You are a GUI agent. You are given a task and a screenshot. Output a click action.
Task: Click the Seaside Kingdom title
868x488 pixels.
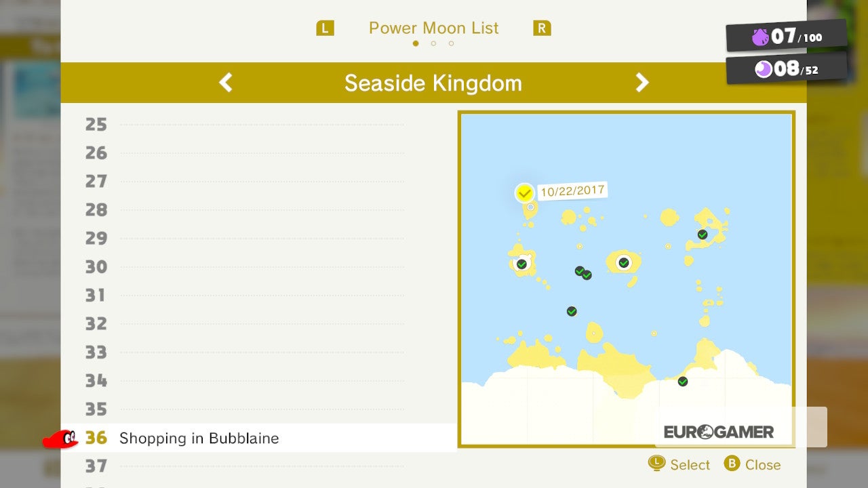pyautogui.click(x=433, y=83)
